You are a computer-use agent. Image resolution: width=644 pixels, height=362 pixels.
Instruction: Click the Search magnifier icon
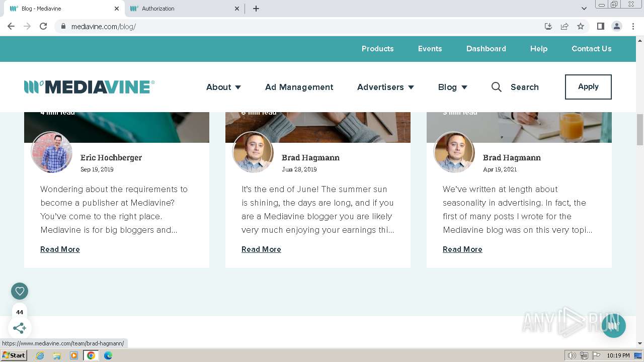[496, 87]
